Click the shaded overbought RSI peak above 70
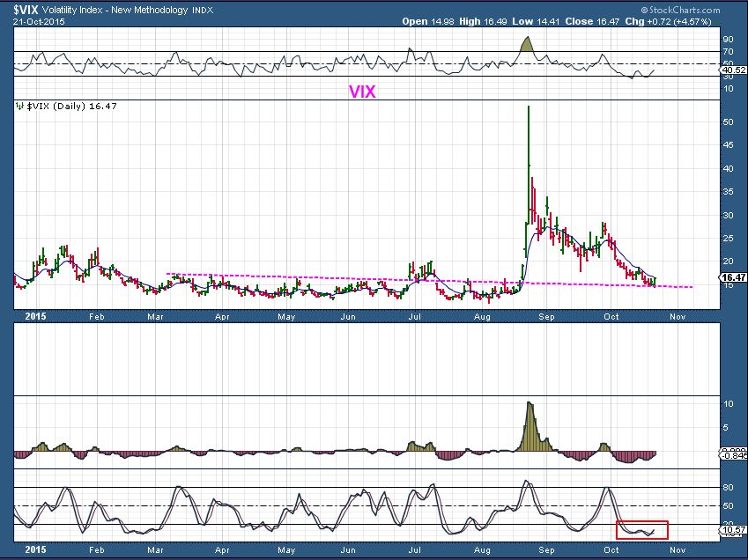Screen dimensions: 748x560 tap(526, 44)
